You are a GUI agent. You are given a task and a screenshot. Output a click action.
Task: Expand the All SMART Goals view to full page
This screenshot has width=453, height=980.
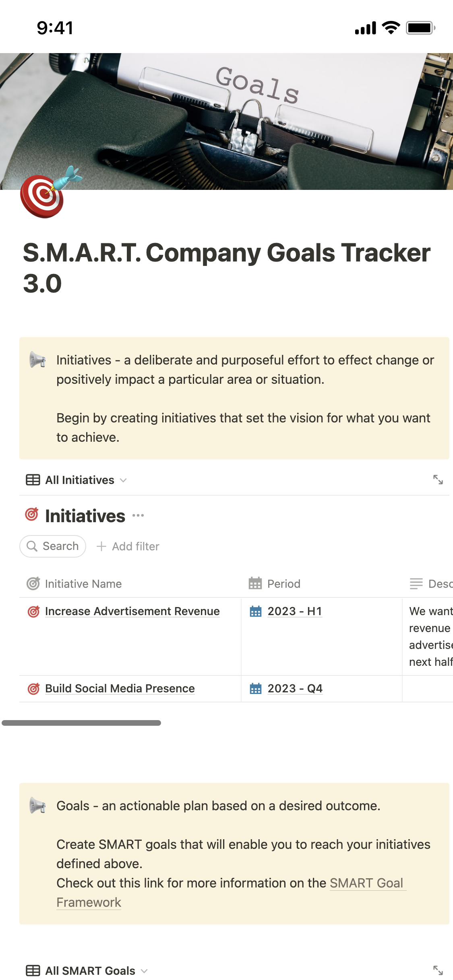(438, 970)
